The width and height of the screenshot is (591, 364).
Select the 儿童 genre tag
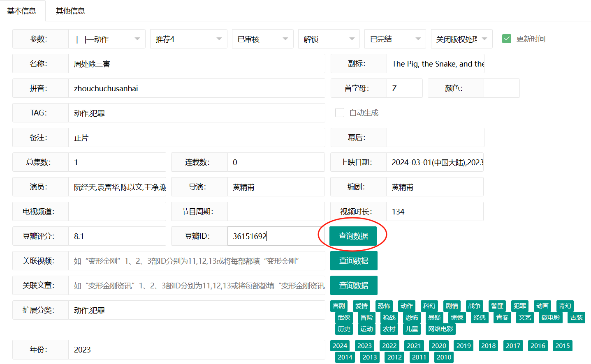pyautogui.click(x=412, y=329)
